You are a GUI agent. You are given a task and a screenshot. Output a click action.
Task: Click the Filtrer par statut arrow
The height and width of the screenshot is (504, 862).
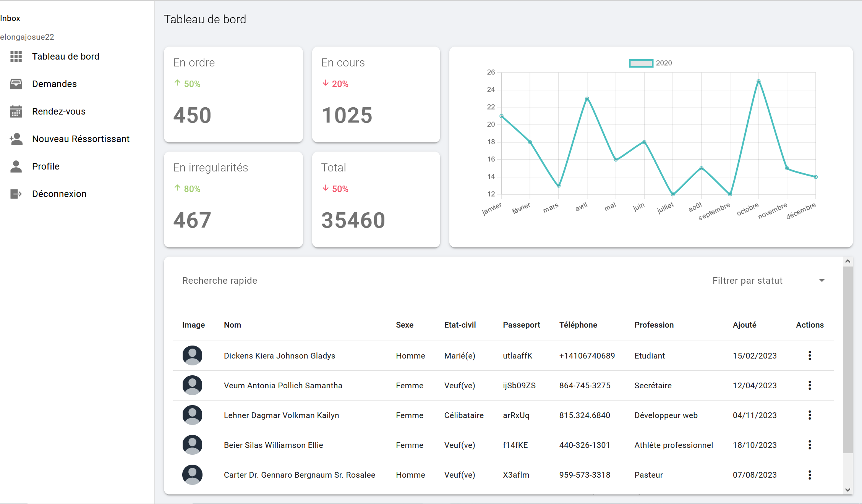pyautogui.click(x=821, y=281)
